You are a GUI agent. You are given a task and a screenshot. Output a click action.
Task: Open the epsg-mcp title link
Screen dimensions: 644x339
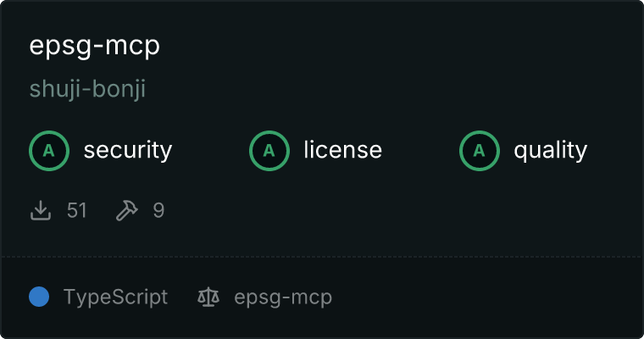94,45
